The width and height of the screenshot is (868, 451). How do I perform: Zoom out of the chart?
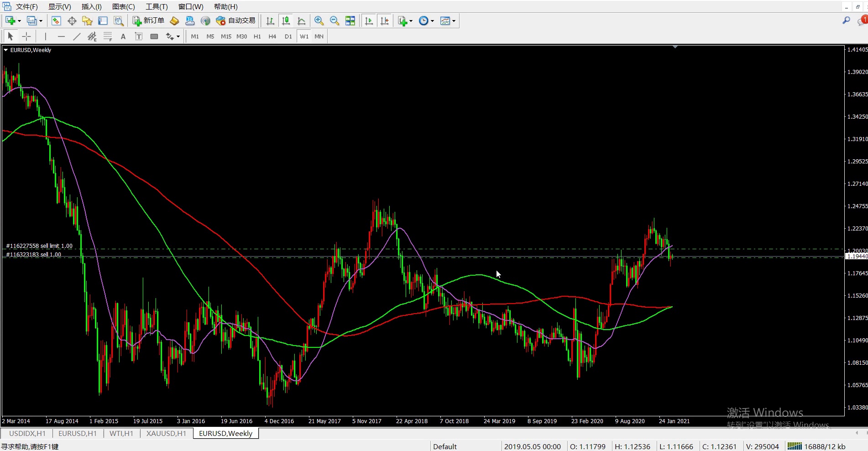coord(335,21)
